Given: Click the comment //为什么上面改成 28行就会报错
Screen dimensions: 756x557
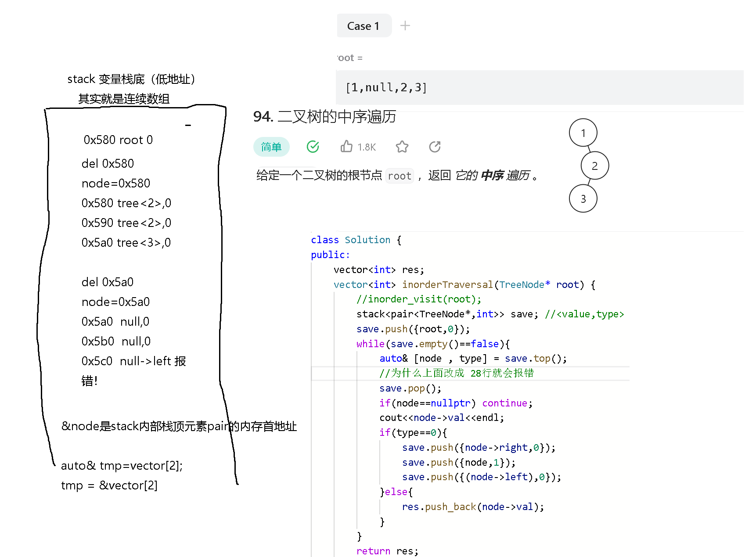Looking at the screenshot, I should [x=457, y=374].
